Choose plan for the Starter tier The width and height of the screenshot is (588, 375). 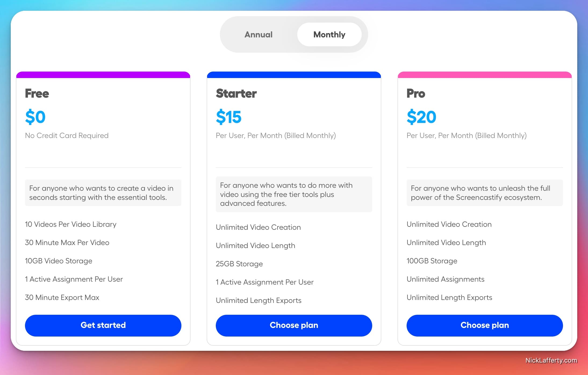click(x=294, y=325)
